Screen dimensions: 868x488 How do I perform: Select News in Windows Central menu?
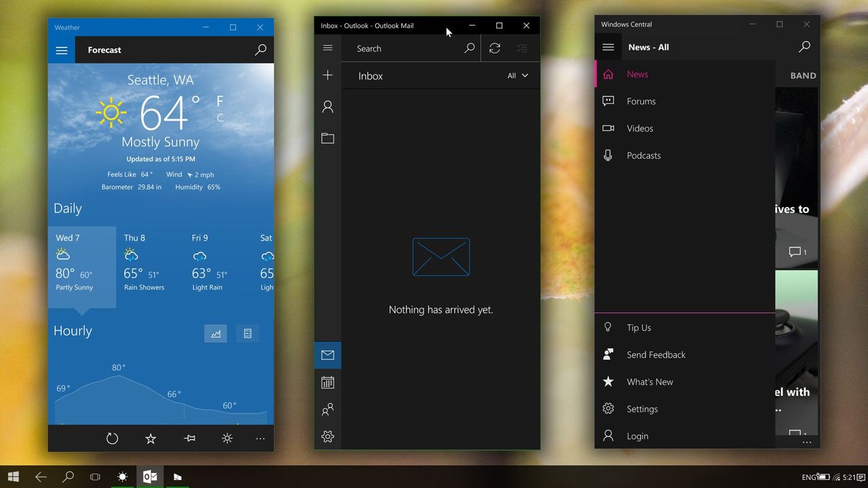(685, 75)
